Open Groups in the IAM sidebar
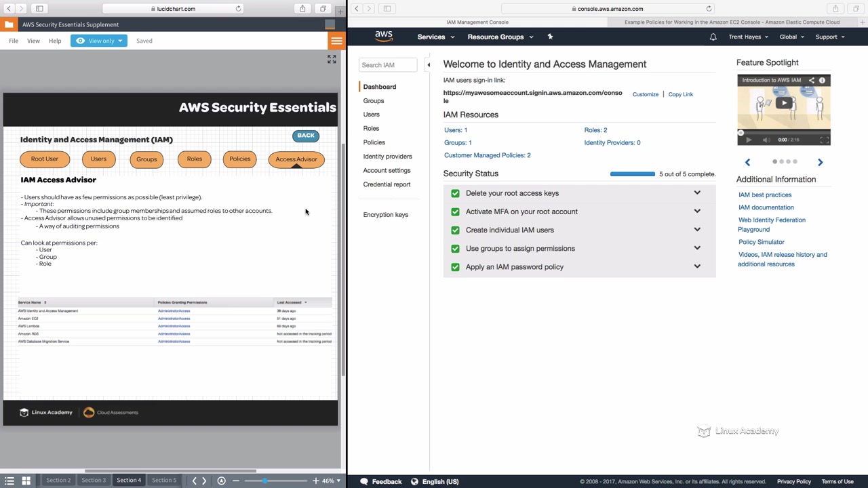This screenshot has width=868, height=488. pos(374,101)
